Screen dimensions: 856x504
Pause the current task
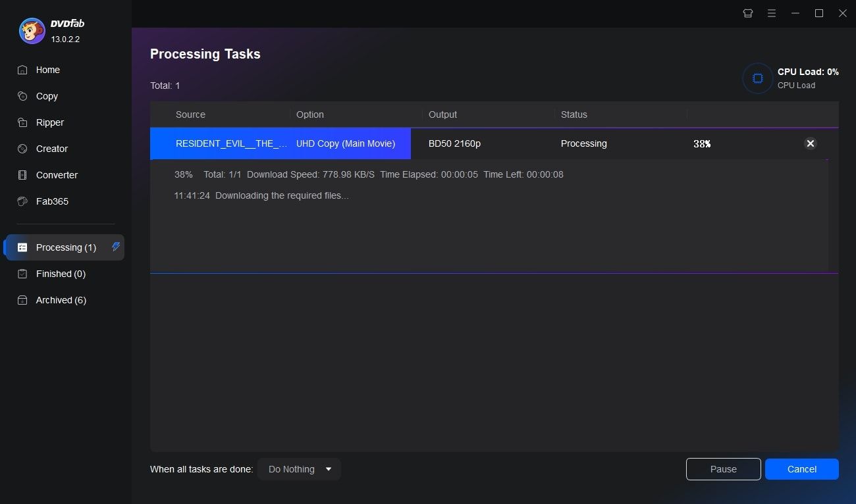tap(723, 469)
